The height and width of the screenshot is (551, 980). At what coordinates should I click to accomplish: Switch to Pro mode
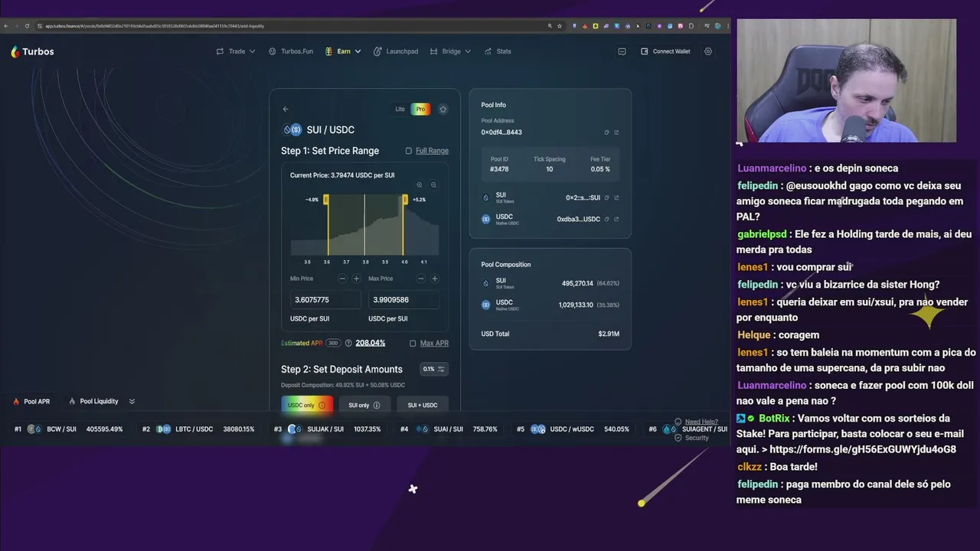(x=420, y=109)
